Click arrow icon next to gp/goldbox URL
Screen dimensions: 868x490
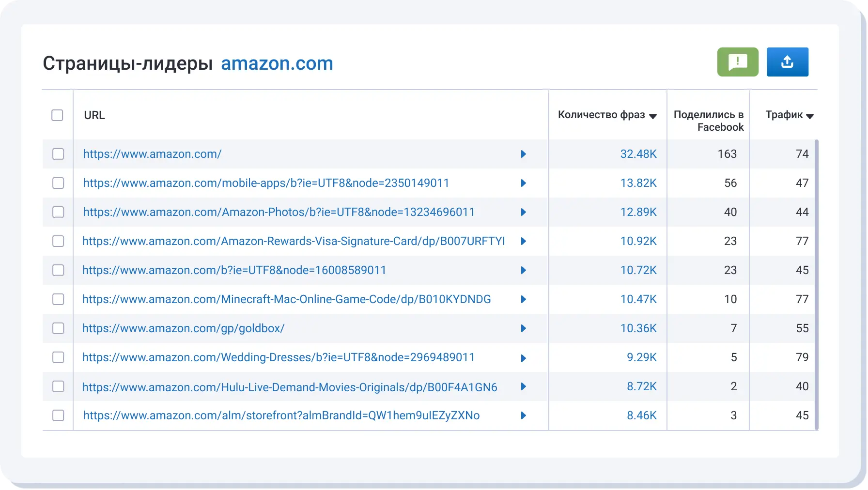523,328
